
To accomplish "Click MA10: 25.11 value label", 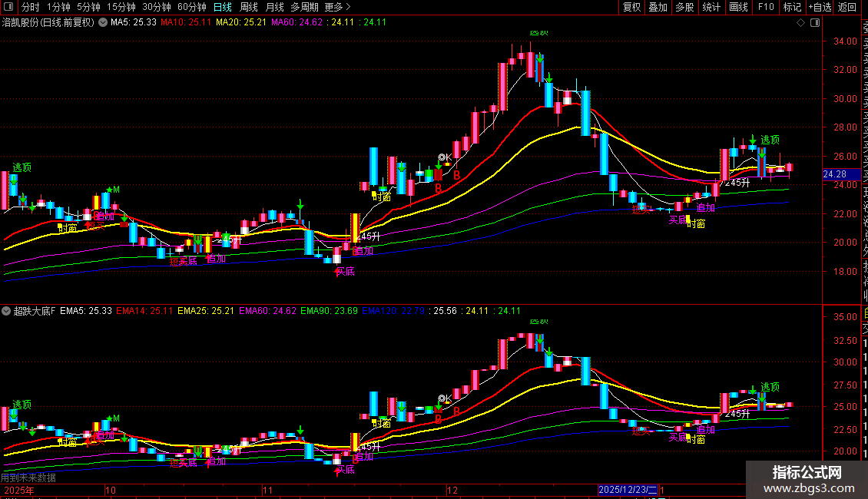I will click(x=186, y=23).
